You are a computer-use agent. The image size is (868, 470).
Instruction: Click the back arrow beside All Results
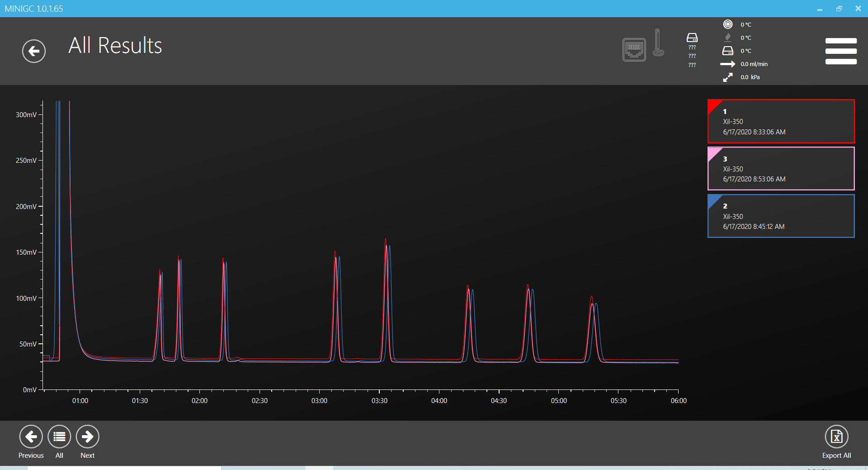(34, 51)
